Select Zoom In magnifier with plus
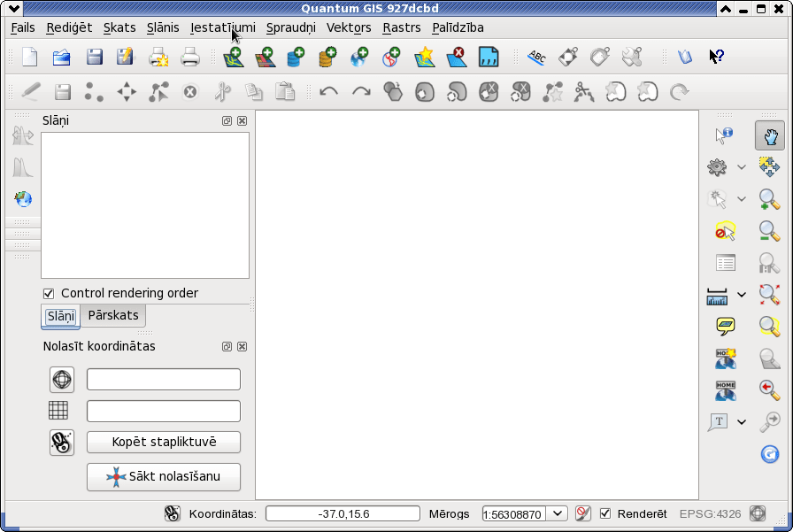The width and height of the screenshot is (793, 532). coord(769,199)
